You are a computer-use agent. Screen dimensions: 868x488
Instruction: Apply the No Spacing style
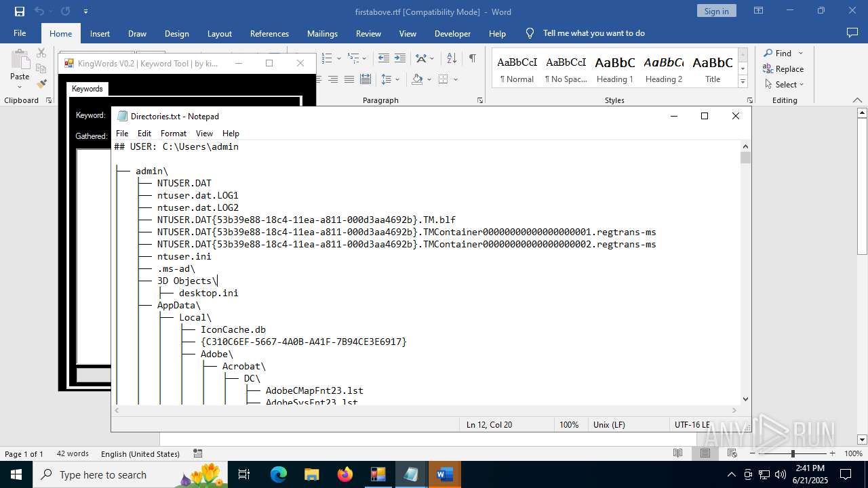pyautogui.click(x=566, y=69)
